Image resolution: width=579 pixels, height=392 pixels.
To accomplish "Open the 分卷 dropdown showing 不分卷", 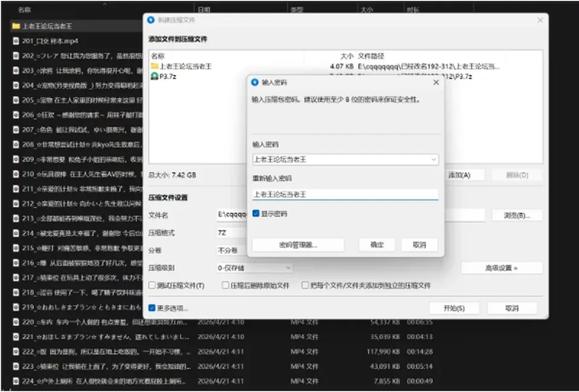I will click(x=232, y=251).
